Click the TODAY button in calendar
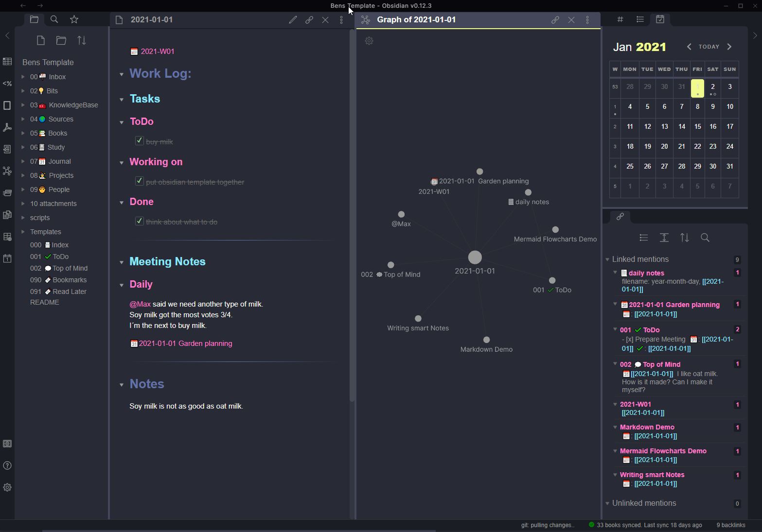The width and height of the screenshot is (762, 532). click(x=709, y=47)
